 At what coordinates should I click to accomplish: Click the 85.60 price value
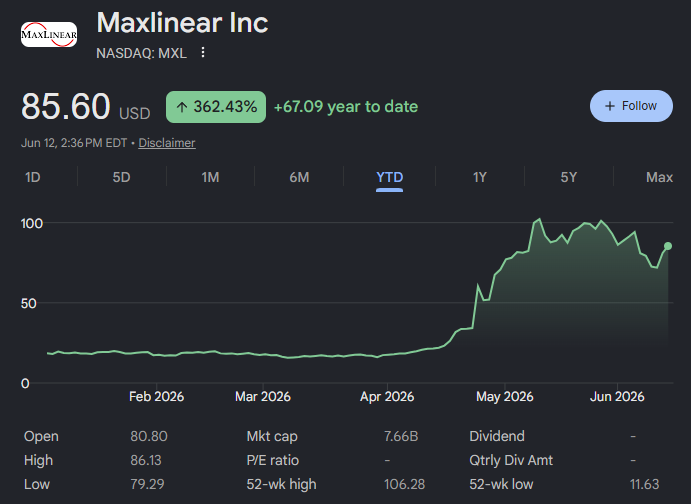66,106
